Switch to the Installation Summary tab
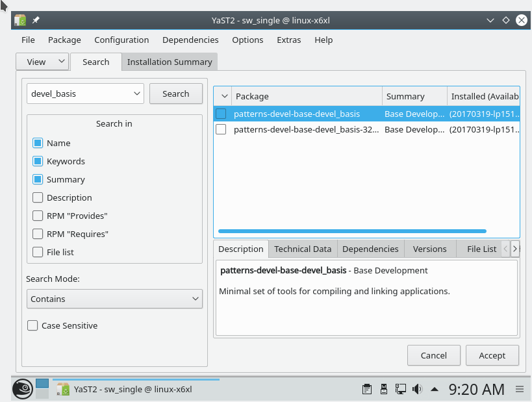The image size is (532, 402). 170,62
